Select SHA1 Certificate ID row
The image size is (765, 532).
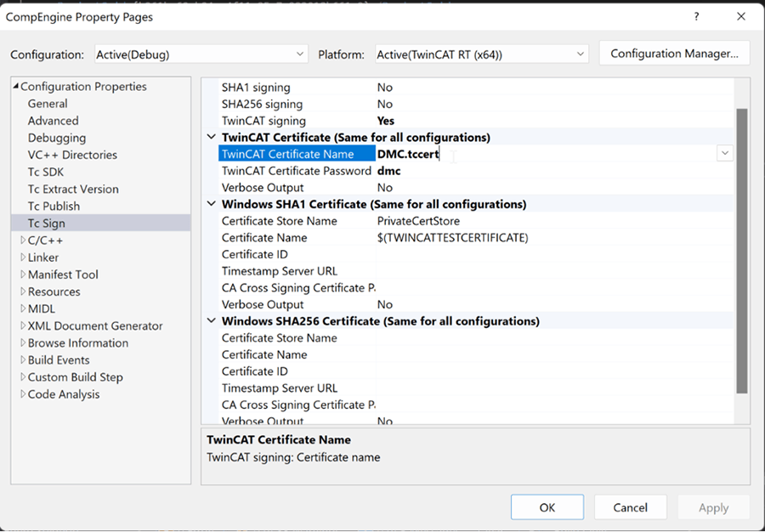point(476,254)
